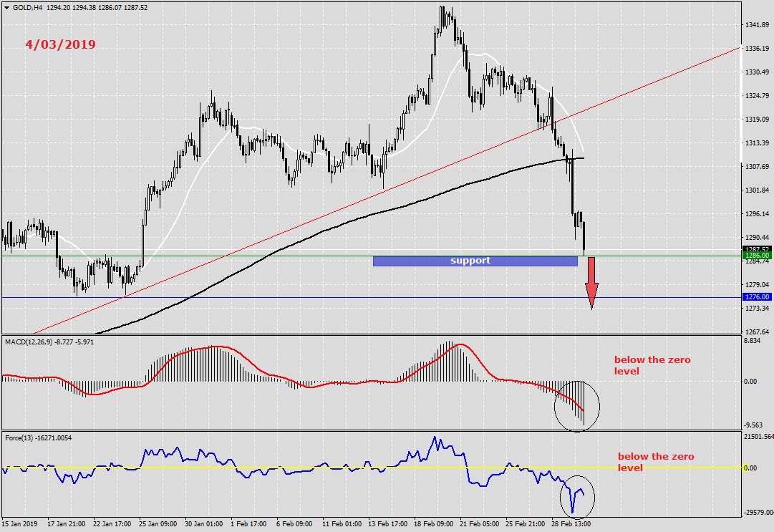Select the blue support zone rectangle
This screenshot has width=774, height=532.
click(x=475, y=261)
